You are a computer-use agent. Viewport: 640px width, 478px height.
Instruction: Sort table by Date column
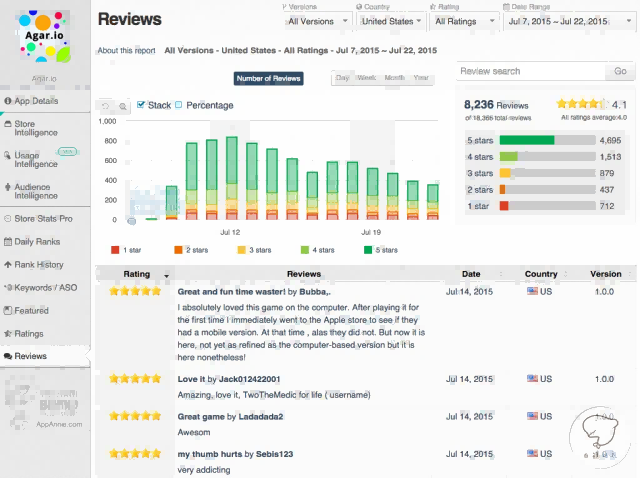pos(471,274)
